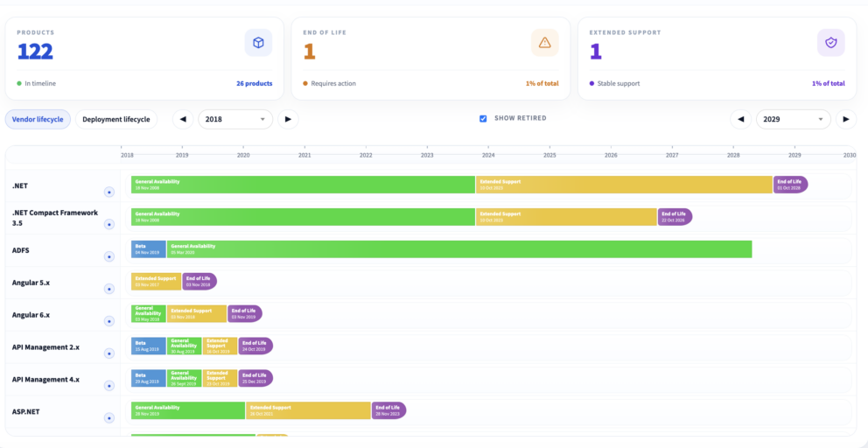Screen dimensions: 868x448
Task: Open the 2029 end year dropdown
Action: coord(794,119)
